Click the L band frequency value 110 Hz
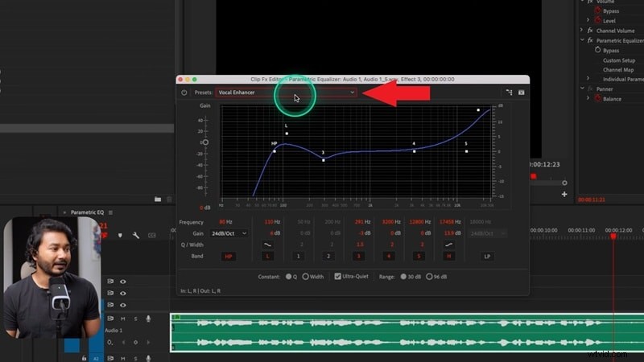 tap(272, 222)
